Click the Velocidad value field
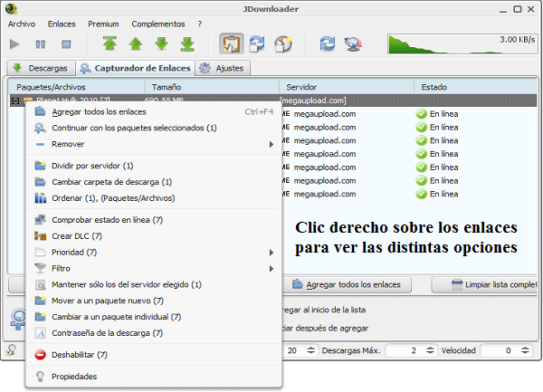543x392 pixels. pos(500,350)
